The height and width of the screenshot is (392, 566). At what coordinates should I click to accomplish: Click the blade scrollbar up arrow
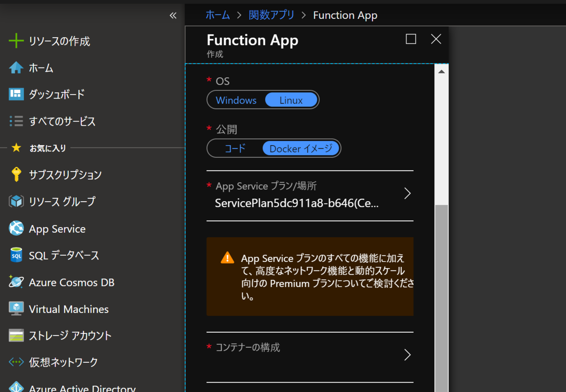click(441, 72)
